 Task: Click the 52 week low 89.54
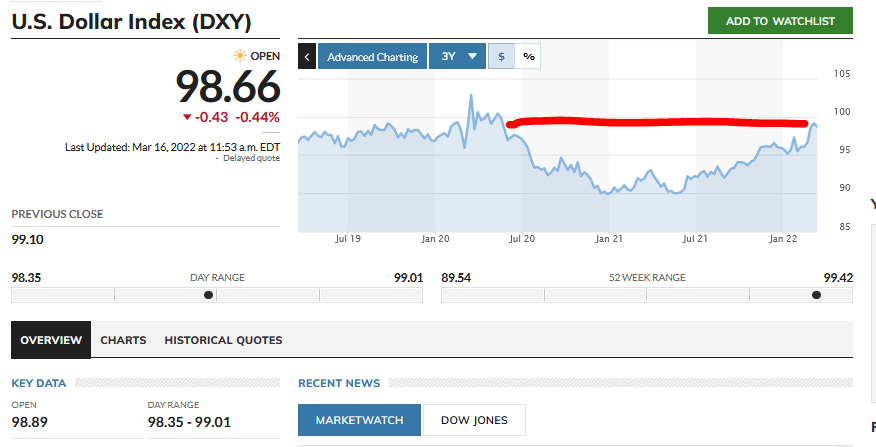pos(456,278)
